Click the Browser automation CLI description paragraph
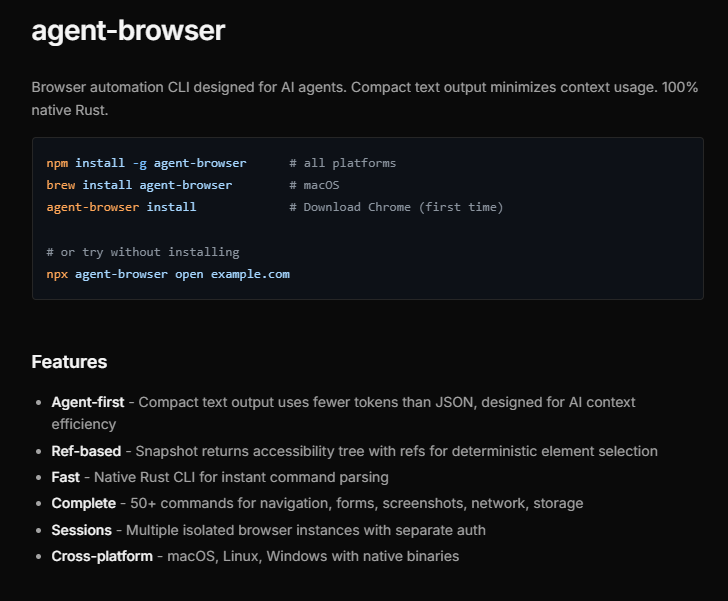Screen dimensions: 728x601 (x=364, y=98)
